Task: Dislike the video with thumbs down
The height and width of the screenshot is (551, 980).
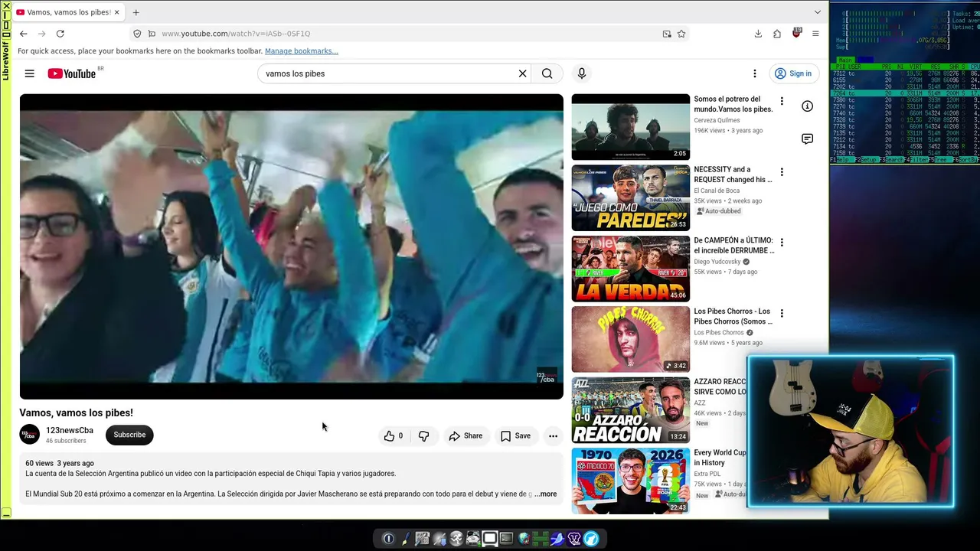Action: click(x=423, y=435)
